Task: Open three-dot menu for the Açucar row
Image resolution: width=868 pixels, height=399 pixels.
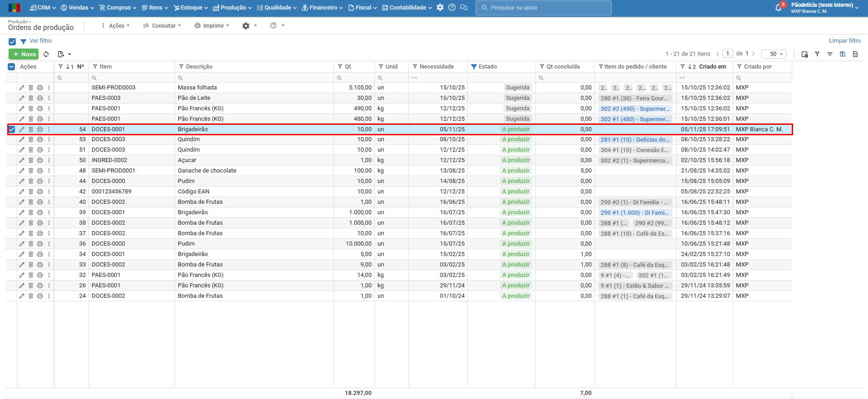Action: (x=49, y=160)
